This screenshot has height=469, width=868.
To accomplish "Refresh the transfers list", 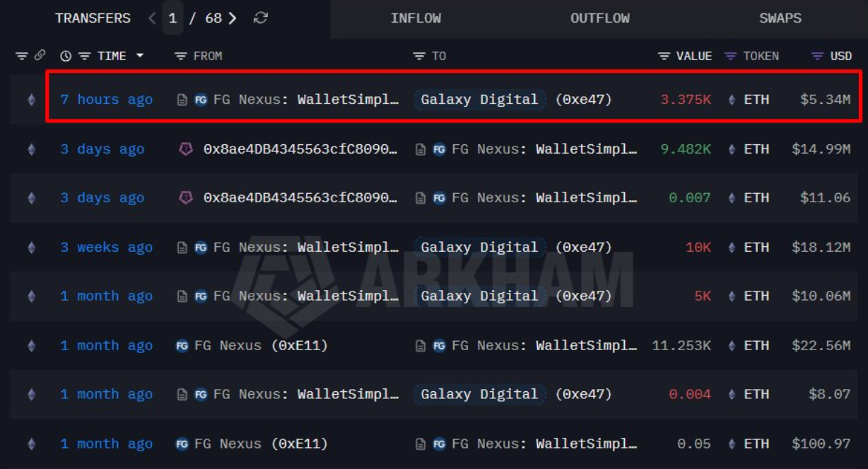I will pyautogui.click(x=261, y=18).
